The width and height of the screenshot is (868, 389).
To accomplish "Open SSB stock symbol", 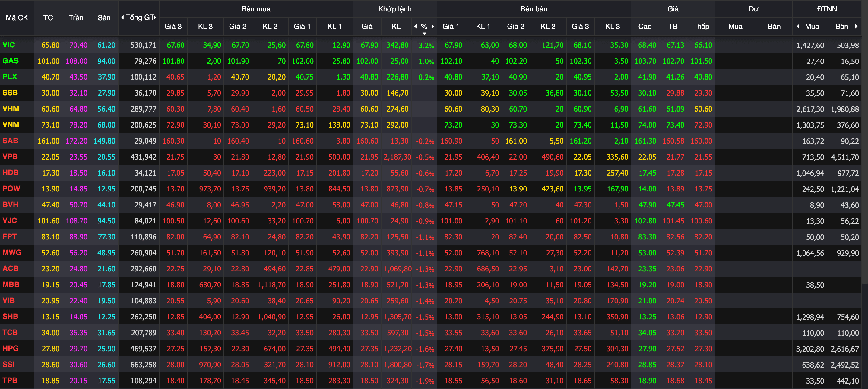I will (10, 93).
